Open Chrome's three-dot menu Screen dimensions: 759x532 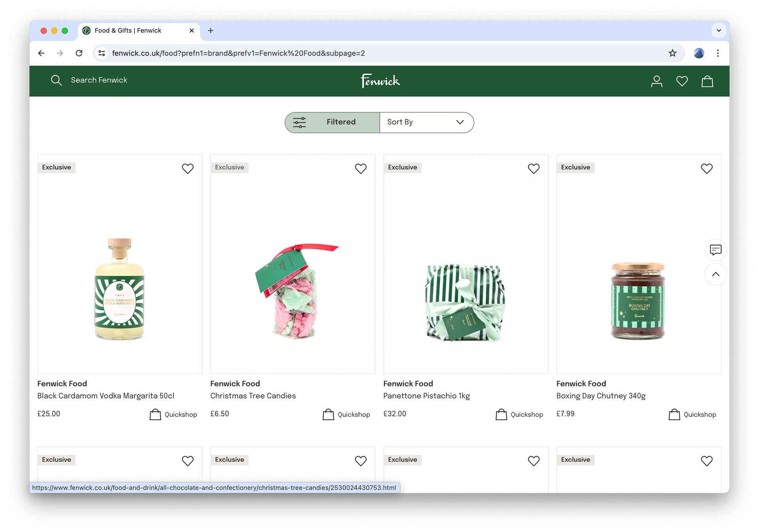718,53
